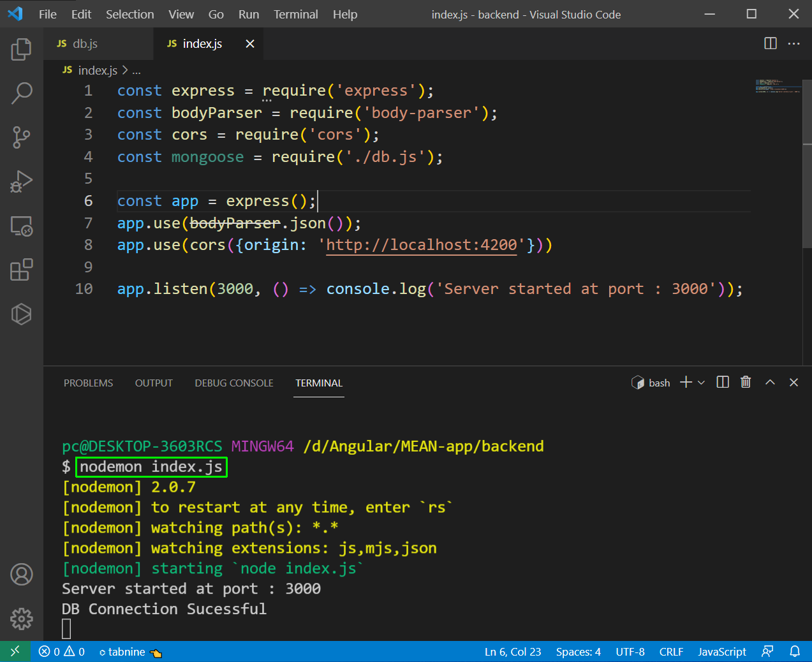Open Run and Debug view
Image resolution: width=812 pixels, height=662 pixels.
tap(22, 182)
